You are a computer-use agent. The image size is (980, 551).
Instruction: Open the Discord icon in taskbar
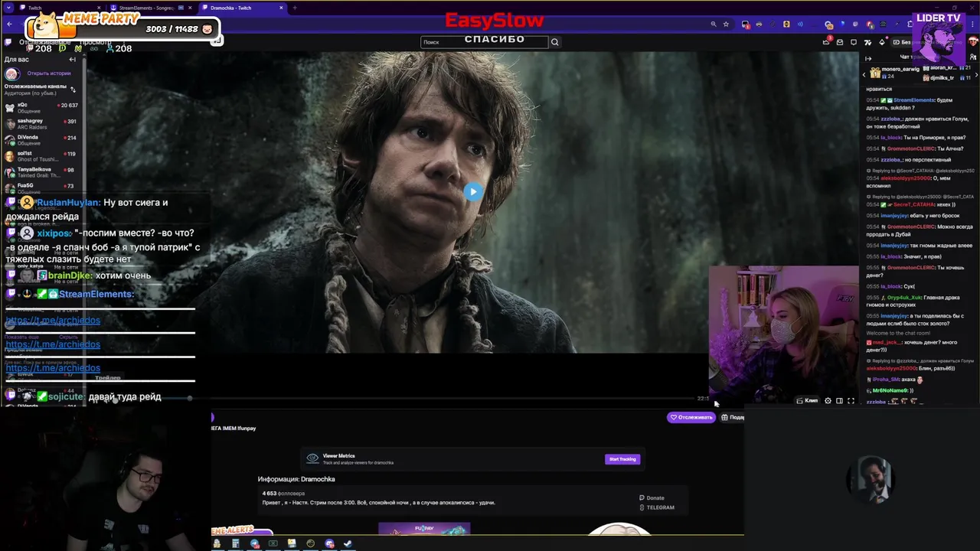tap(329, 543)
